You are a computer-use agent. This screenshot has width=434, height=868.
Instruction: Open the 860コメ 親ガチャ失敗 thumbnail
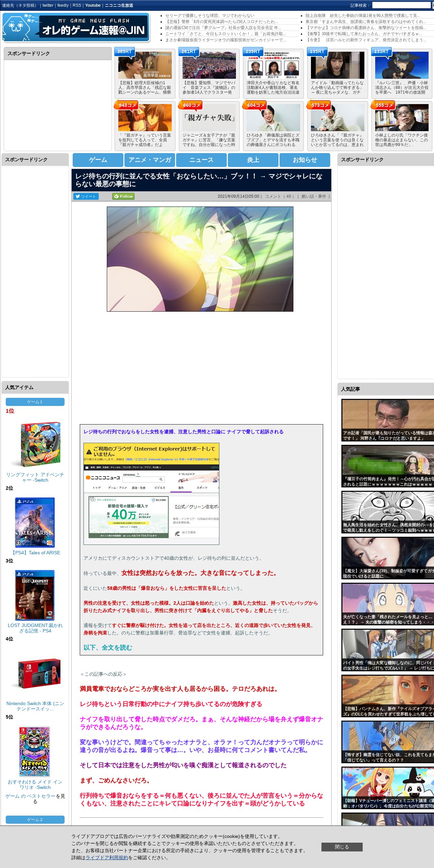(209, 118)
